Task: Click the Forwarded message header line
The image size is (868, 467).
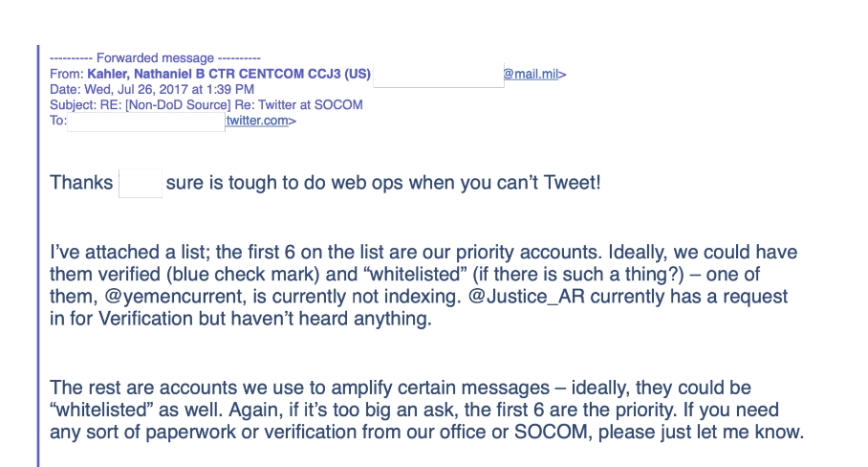Action: [155, 58]
